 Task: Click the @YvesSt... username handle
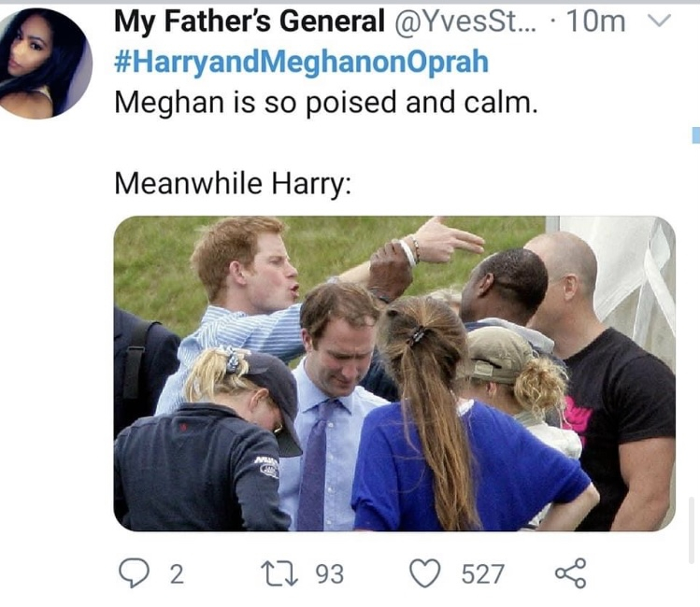click(463, 21)
